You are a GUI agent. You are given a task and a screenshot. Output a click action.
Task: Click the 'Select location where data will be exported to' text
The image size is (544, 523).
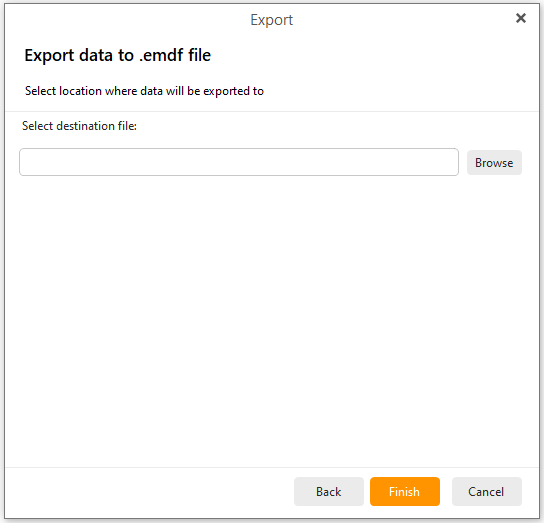[144, 91]
